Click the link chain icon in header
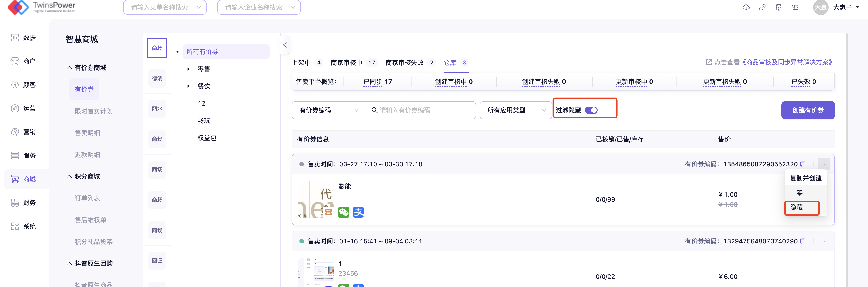The width and height of the screenshot is (868, 287). tap(762, 7)
